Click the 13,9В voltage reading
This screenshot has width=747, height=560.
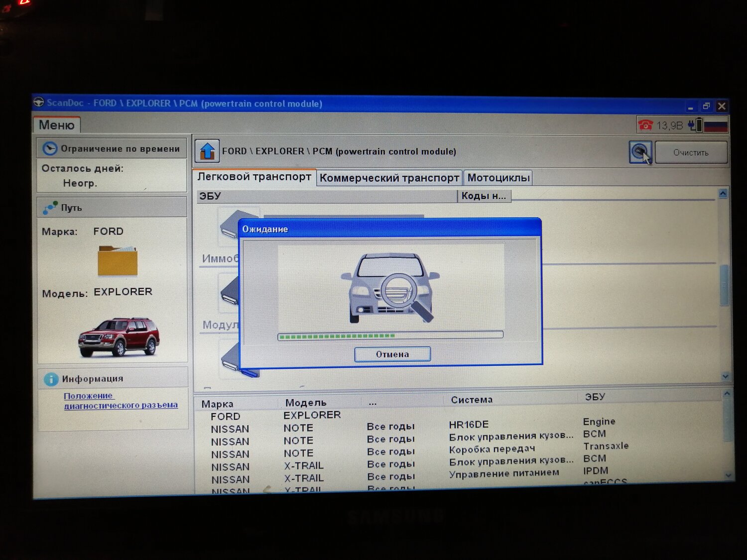669,125
